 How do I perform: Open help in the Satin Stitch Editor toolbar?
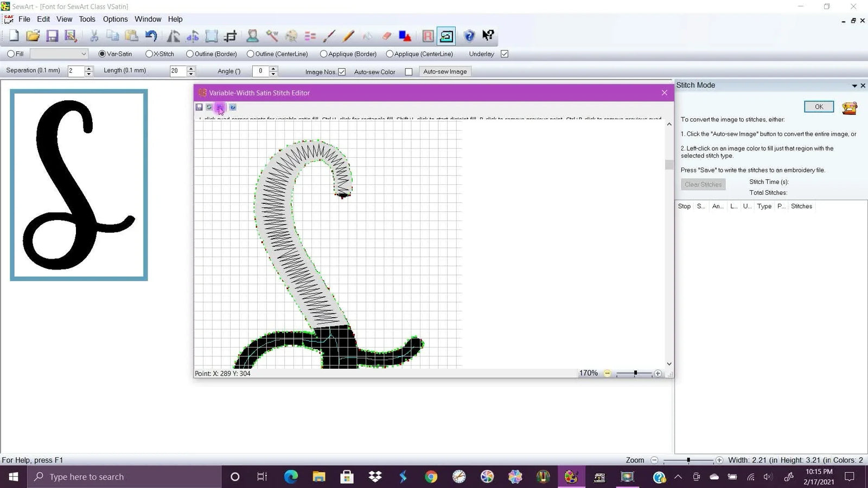pyautogui.click(x=233, y=107)
